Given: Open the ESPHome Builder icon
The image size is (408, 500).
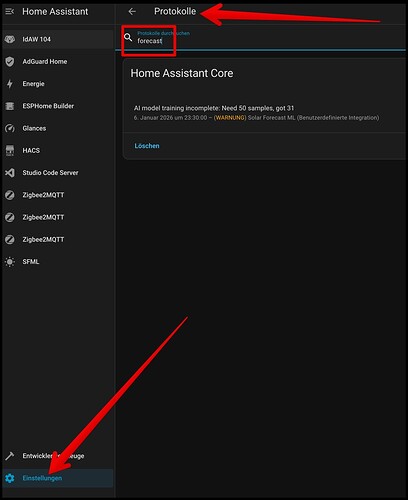Looking at the screenshot, I should pos(10,106).
